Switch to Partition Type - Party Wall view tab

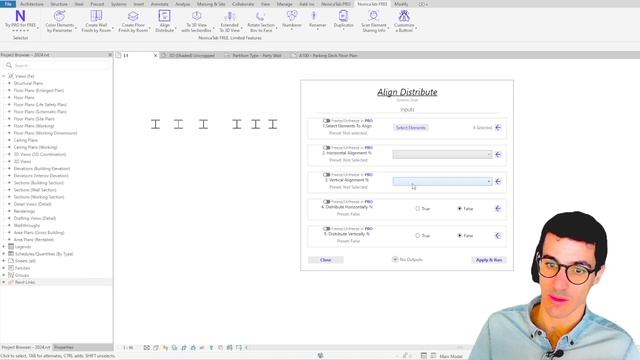tap(257, 55)
